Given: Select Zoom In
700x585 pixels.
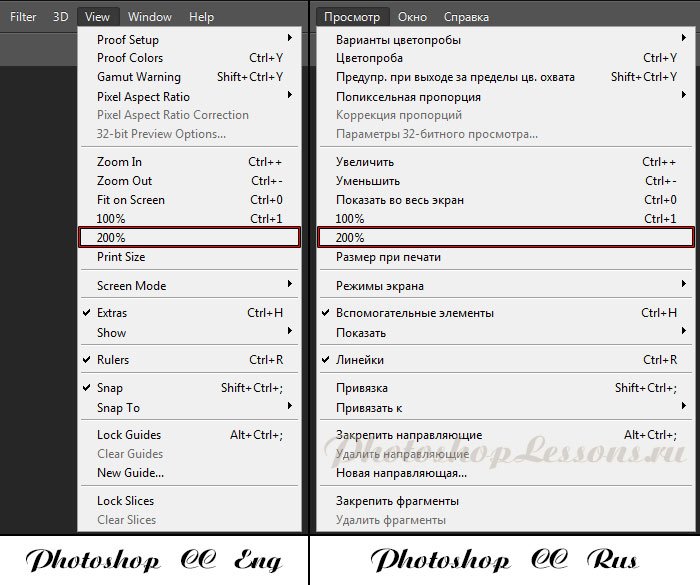Looking at the screenshot, I should pos(190,162).
